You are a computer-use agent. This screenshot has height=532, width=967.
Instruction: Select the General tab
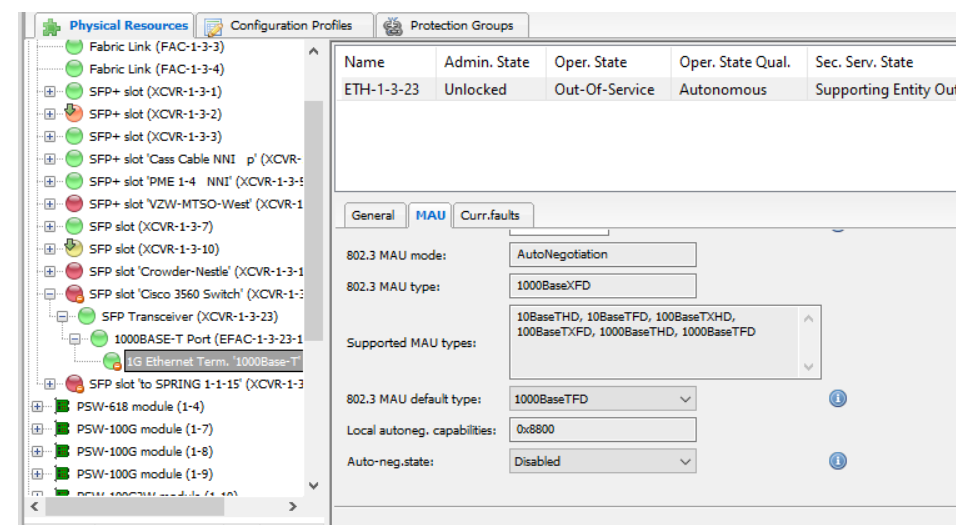click(373, 216)
